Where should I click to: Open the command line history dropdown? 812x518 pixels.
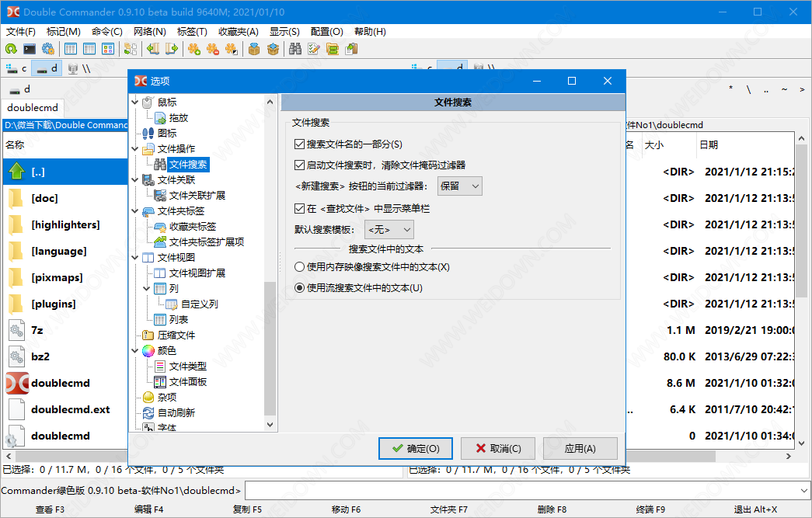point(803,491)
